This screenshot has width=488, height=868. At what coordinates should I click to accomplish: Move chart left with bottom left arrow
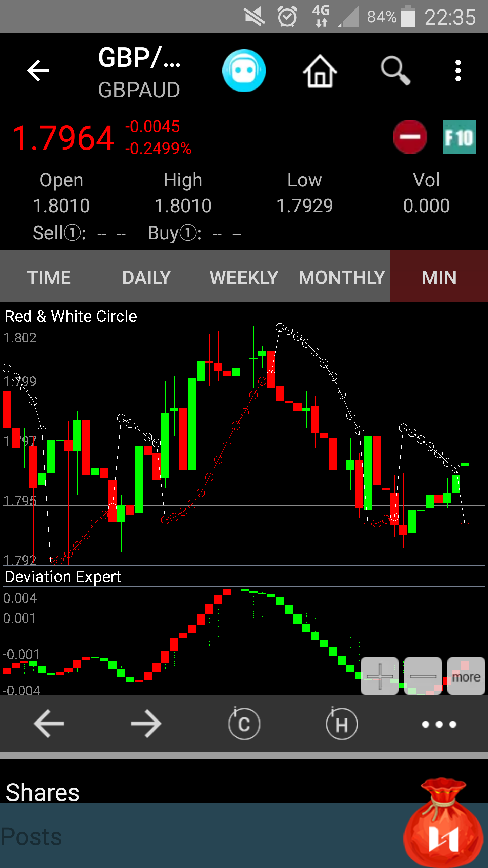tap(49, 724)
